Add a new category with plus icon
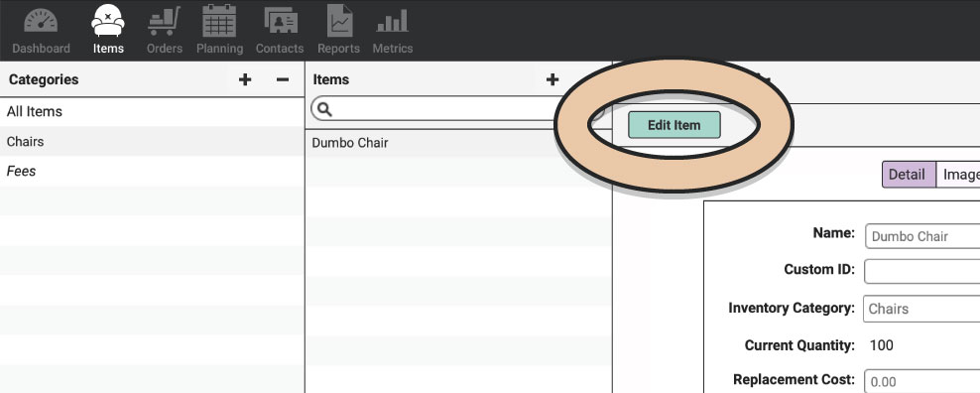The width and height of the screenshot is (980, 393). [245, 79]
